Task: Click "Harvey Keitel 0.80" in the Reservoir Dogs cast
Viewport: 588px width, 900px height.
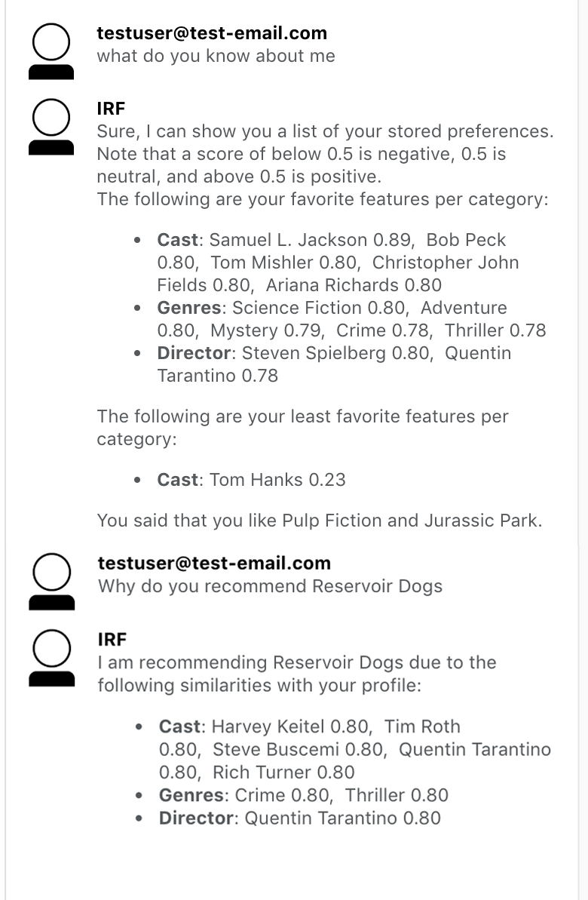Action: click(291, 726)
